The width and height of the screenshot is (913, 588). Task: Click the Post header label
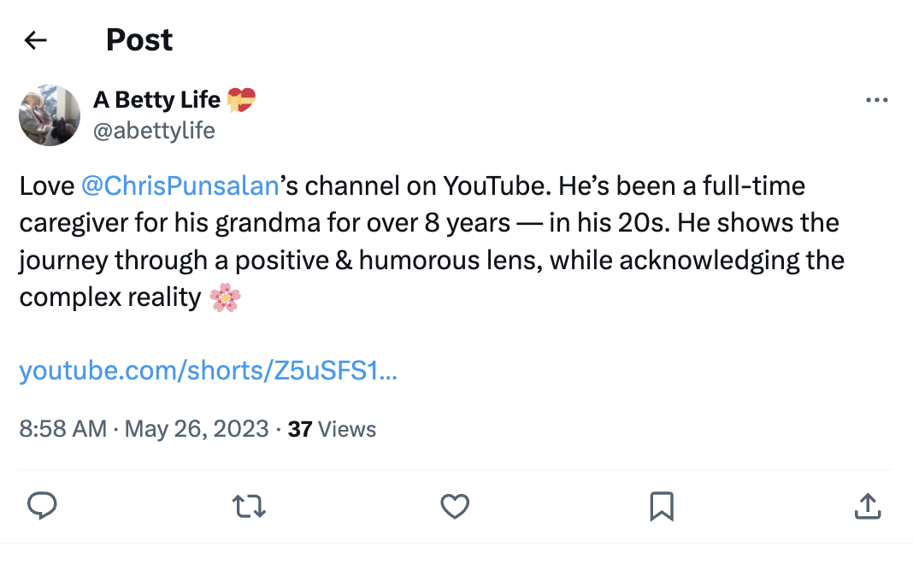coord(138,39)
